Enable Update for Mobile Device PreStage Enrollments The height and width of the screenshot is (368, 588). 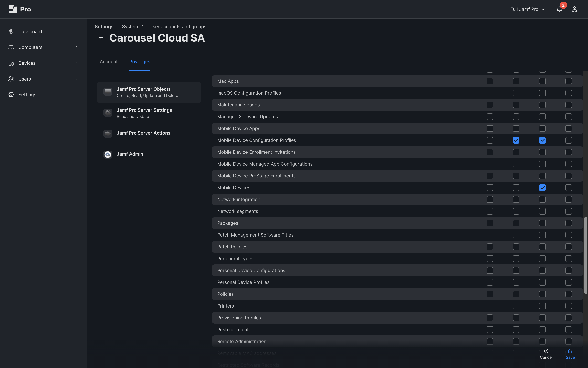coord(542,176)
